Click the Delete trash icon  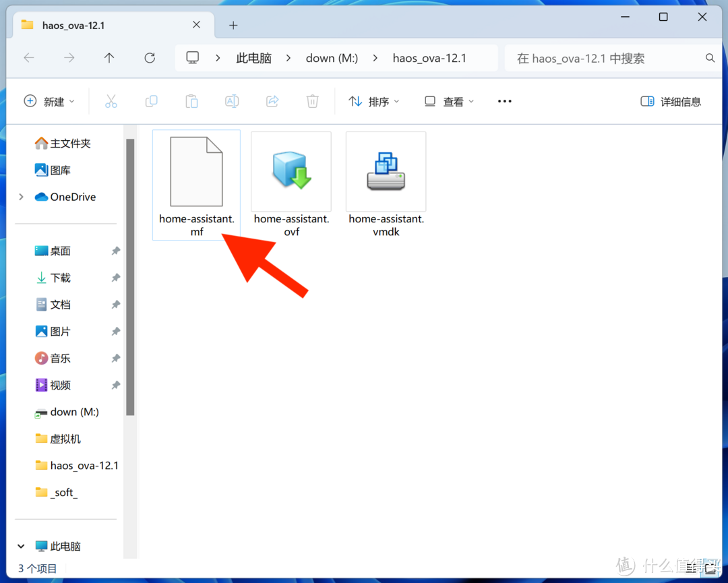click(x=313, y=101)
